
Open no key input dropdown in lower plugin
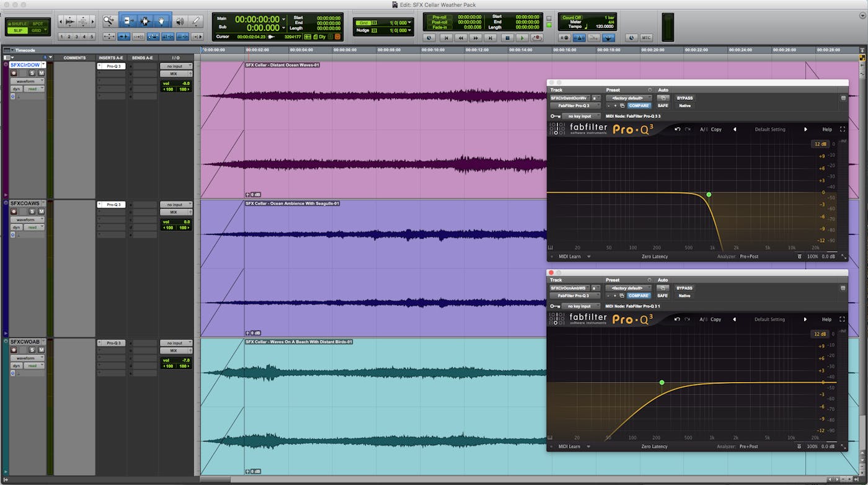click(x=581, y=306)
